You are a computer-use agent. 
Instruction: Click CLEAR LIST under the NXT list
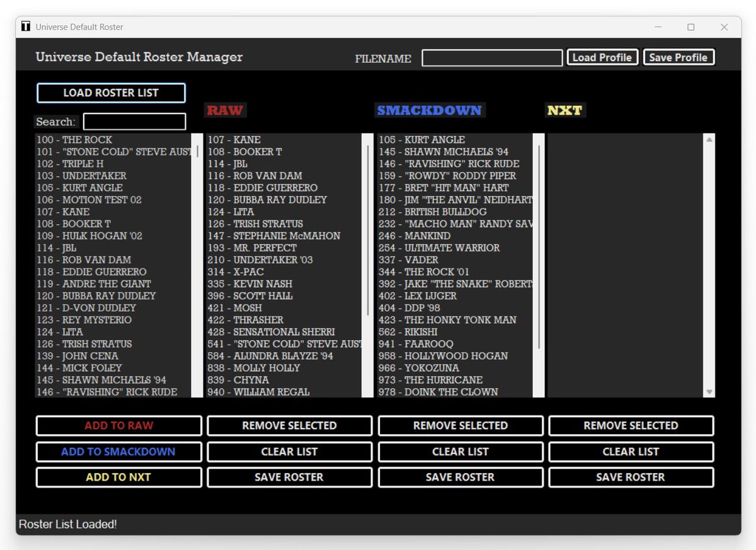[631, 451]
